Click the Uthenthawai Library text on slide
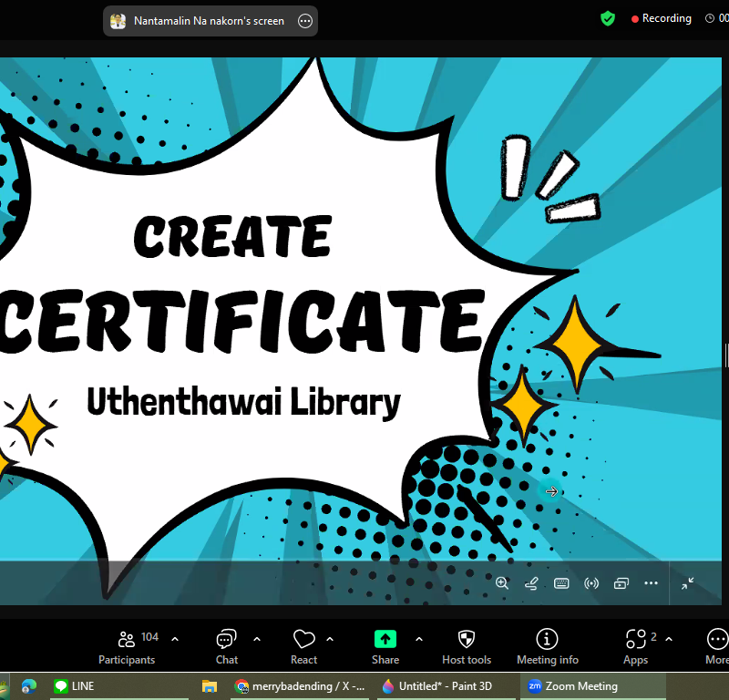Image resolution: width=729 pixels, height=700 pixels. tap(243, 402)
